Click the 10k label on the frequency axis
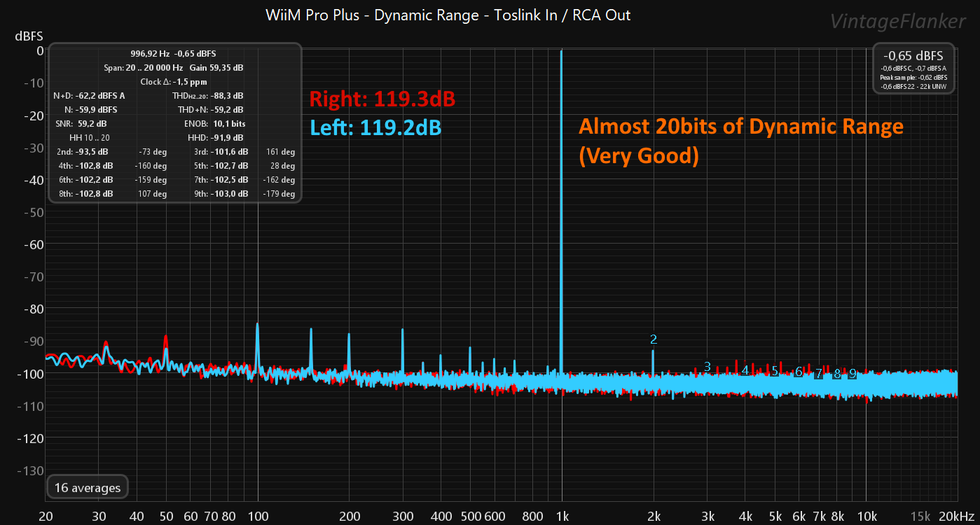This screenshot has height=525, width=980. click(x=867, y=517)
